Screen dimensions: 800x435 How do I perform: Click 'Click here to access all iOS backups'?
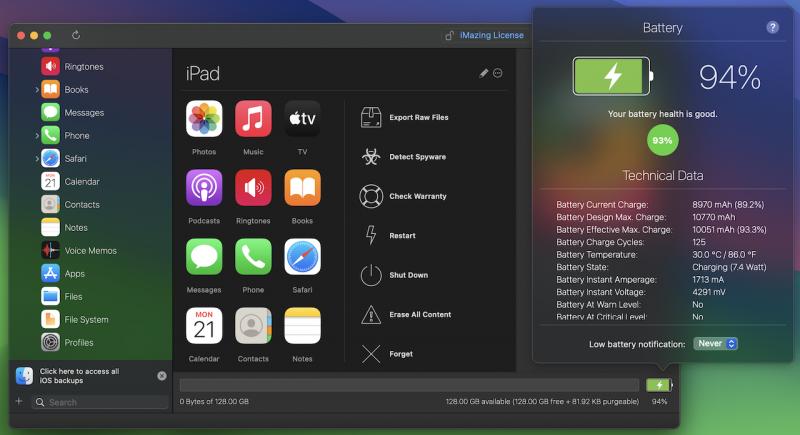click(x=80, y=376)
